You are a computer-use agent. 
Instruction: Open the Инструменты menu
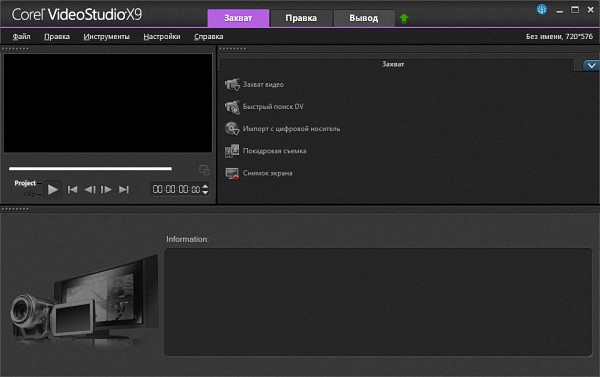point(106,36)
